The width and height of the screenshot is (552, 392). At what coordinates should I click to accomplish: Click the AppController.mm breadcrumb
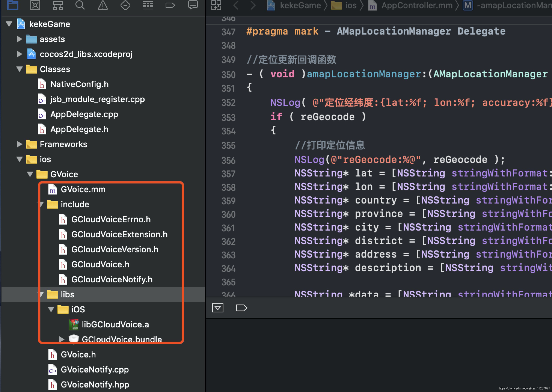pyautogui.click(x=411, y=5)
